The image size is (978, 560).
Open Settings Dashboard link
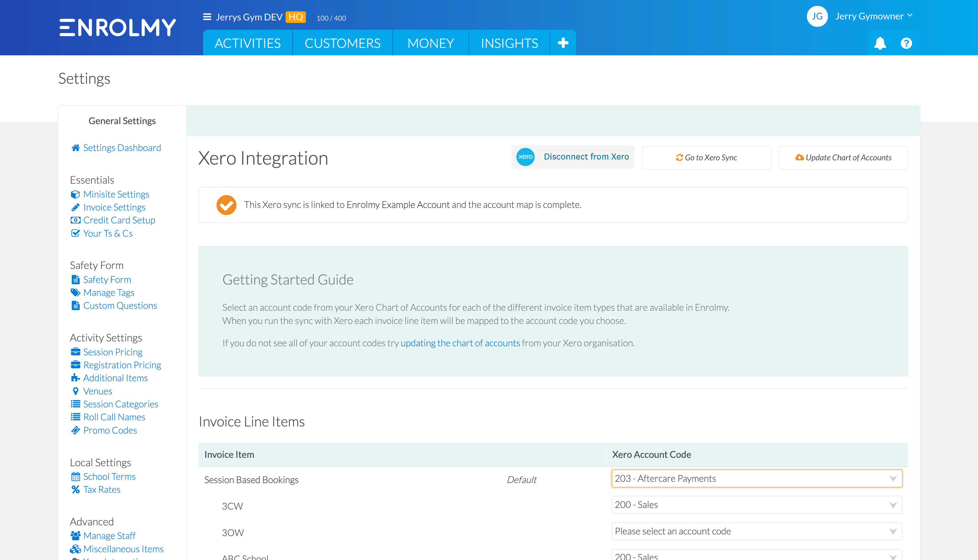coord(122,148)
